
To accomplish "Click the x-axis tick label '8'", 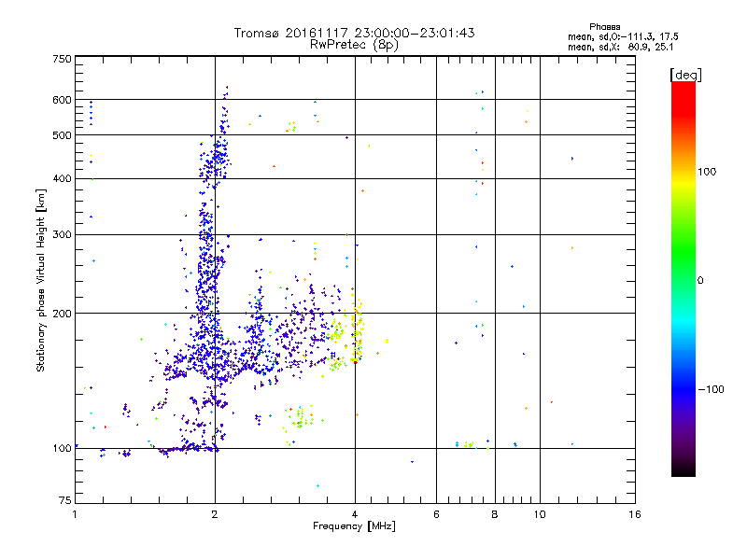I will (x=495, y=514).
